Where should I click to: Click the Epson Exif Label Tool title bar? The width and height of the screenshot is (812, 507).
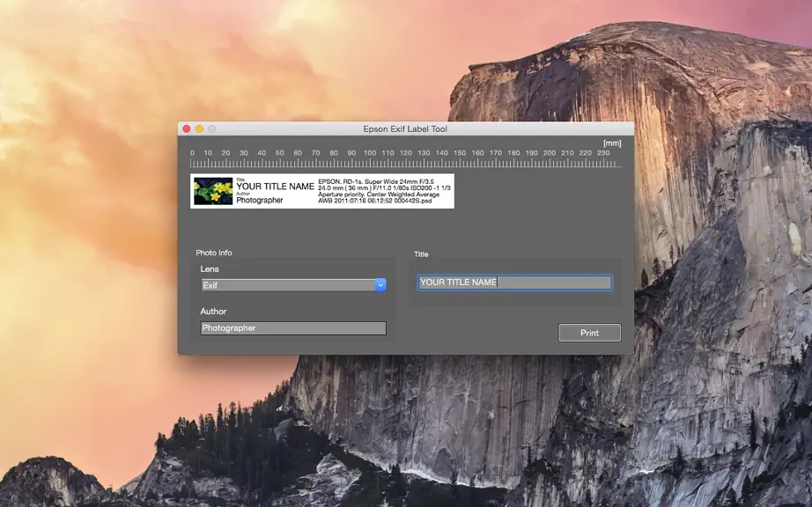(405, 129)
